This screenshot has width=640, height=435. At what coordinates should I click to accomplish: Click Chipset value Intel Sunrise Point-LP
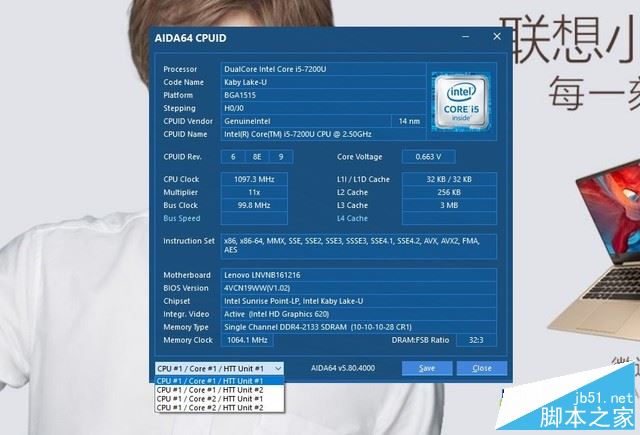point(359,301)
